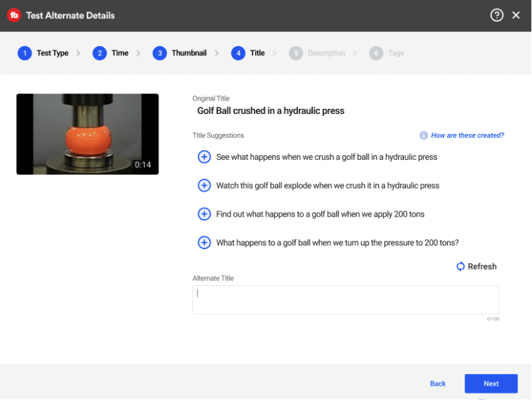This screenshot has height=400, width=532.
Task: Select step 4 Title
Action: point(248,53)
